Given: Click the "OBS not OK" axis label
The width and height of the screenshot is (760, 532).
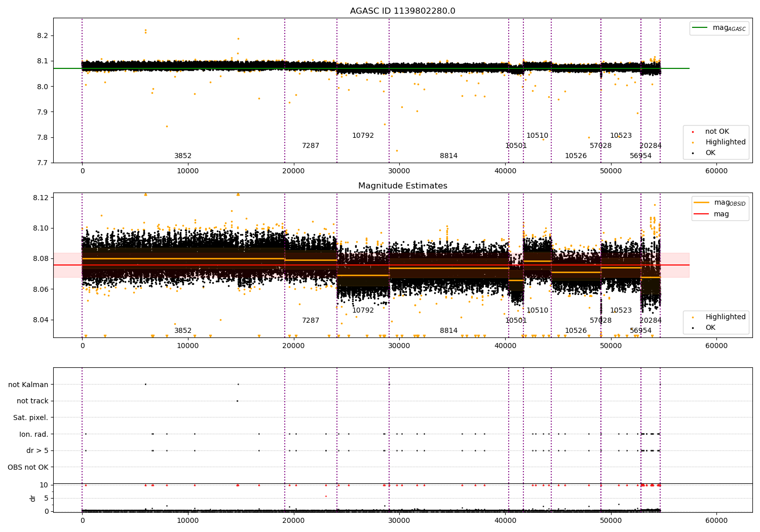Looking at the screenshot, I should pos(28,468).
